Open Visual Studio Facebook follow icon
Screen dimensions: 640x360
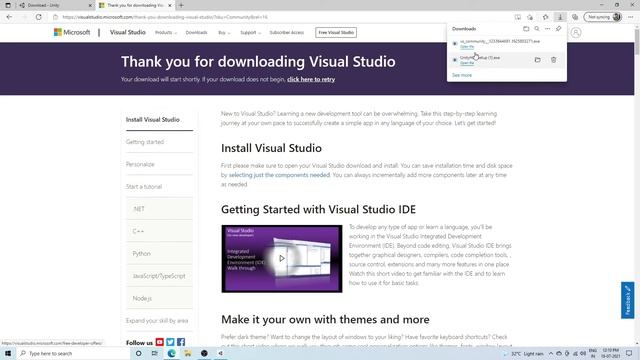(x=181, y=342)
